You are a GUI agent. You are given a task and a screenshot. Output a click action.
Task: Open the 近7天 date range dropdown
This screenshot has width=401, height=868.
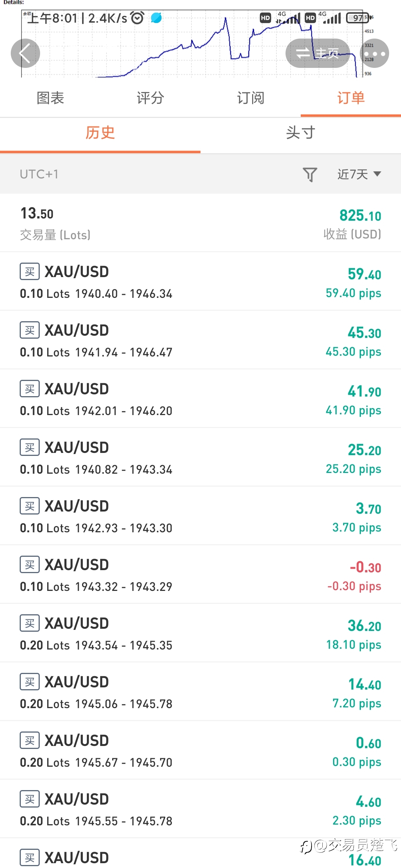pyautogui.click(x=359, y=174)
